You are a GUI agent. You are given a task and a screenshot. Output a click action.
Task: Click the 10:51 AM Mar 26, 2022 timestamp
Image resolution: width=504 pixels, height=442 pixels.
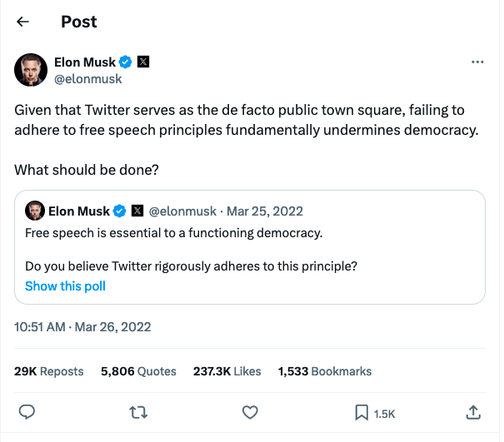point(82,327)
